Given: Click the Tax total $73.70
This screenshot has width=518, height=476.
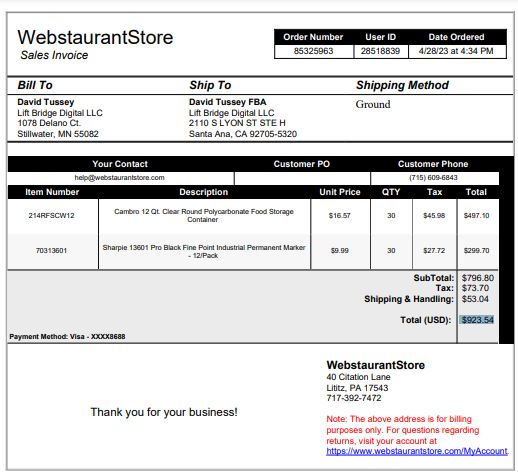Looking at the screenshot, I should click(x=475, y=288).
